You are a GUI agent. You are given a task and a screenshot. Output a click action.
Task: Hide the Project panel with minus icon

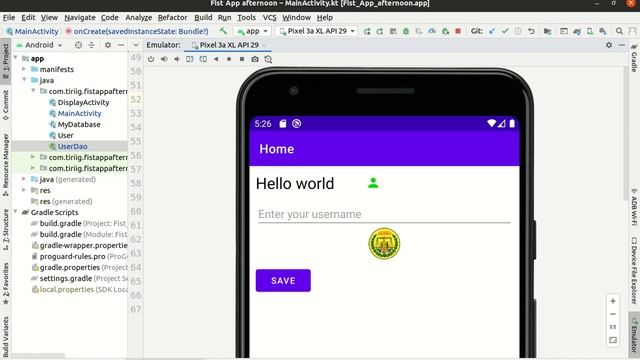coord(121,45)
